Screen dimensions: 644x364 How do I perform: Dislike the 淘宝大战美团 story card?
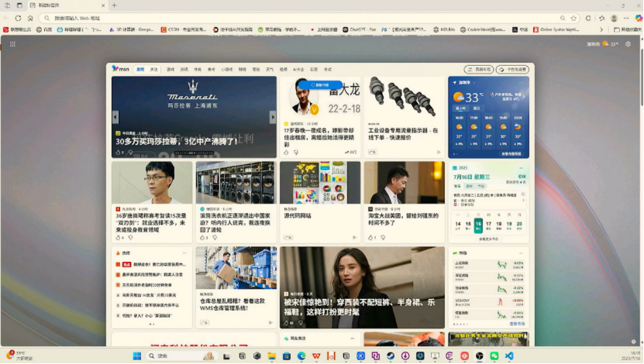383,238
